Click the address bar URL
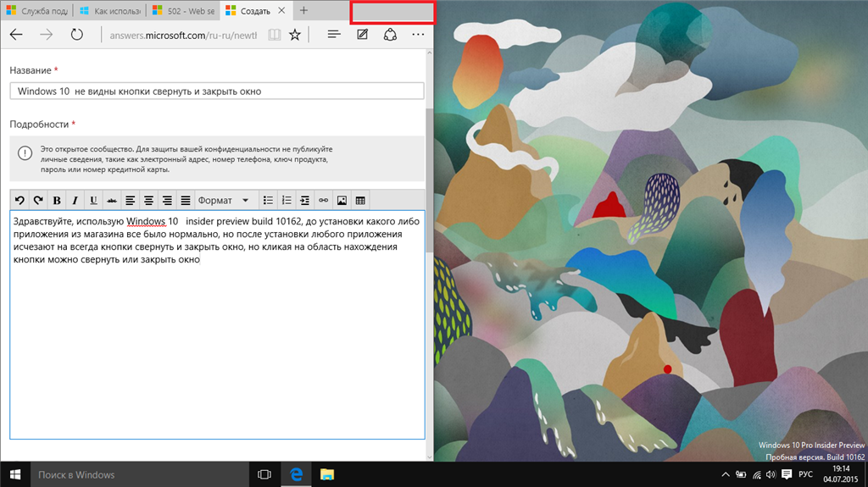Image resolution: width=868 pixels, height=487 pixels. (x=183, y=36)
